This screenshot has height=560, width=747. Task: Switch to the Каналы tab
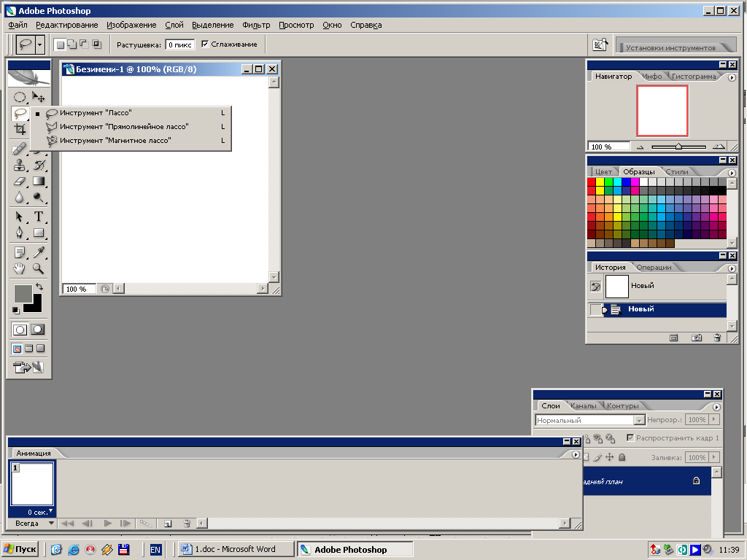[x=583, y=405]
